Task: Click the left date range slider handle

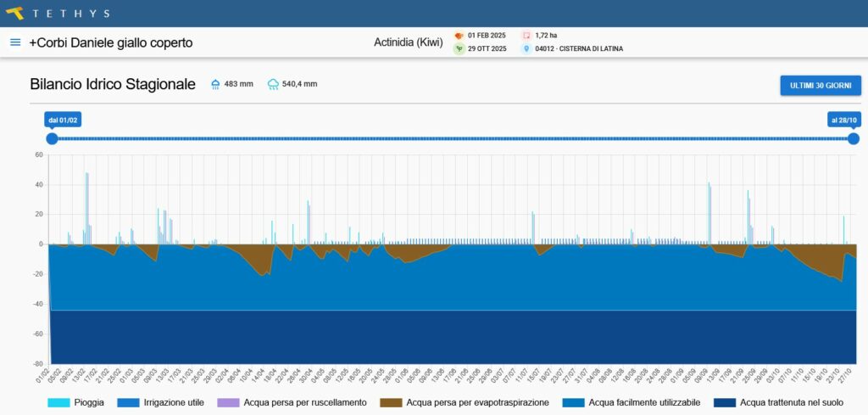Action: [52, 139]
